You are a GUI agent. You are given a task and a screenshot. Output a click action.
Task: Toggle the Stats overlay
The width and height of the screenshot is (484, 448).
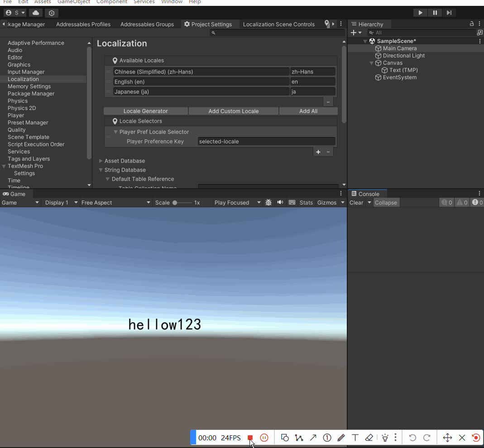306,203
